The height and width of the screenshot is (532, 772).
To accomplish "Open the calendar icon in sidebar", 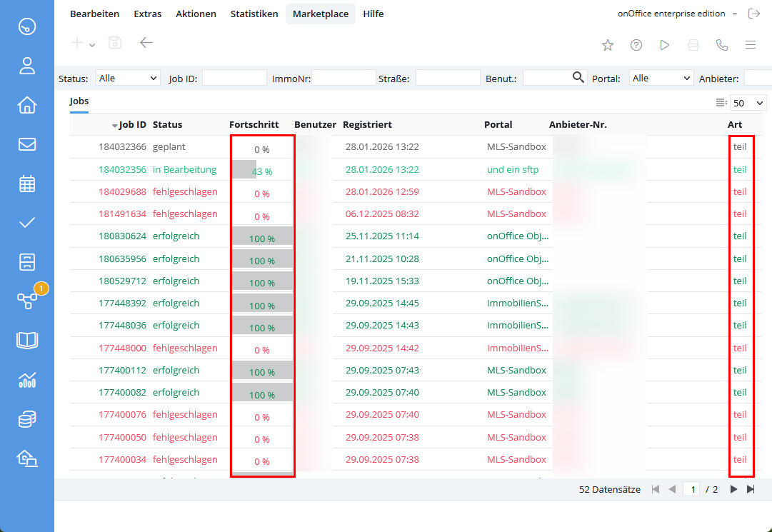I will [x=27, y=184].
